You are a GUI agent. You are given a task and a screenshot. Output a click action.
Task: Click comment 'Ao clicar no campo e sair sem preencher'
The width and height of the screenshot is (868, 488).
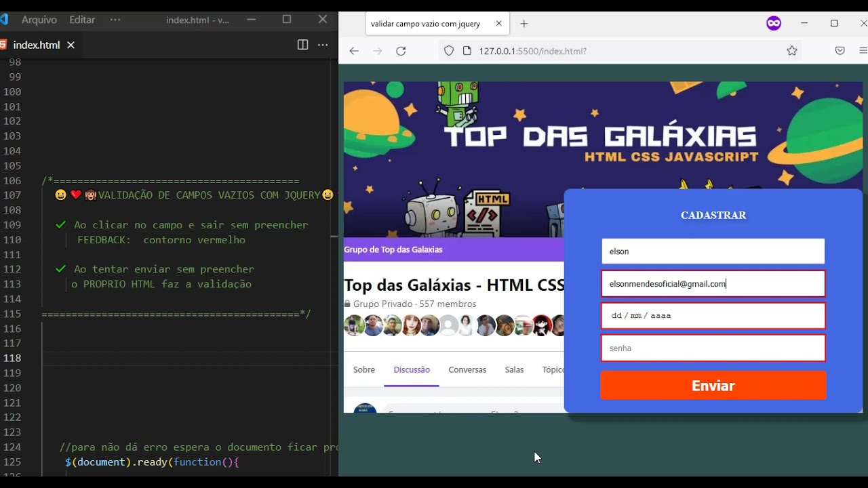pos(191,225)
